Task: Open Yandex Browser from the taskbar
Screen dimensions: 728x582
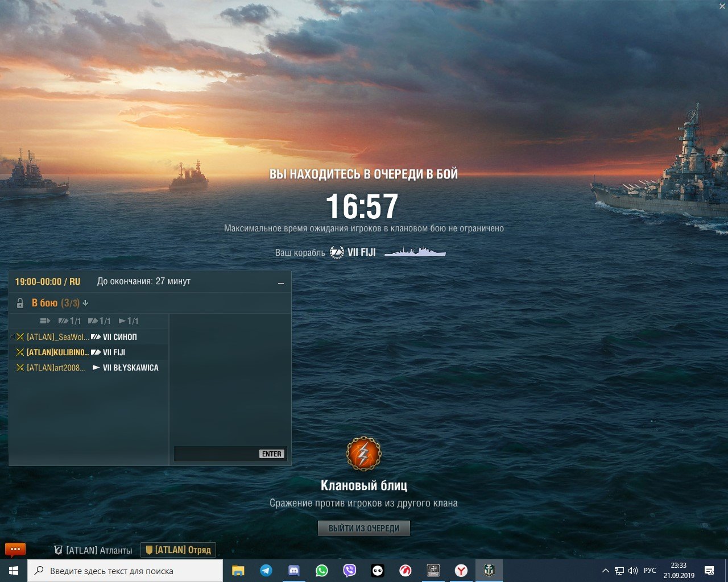Action: (461, 571)
